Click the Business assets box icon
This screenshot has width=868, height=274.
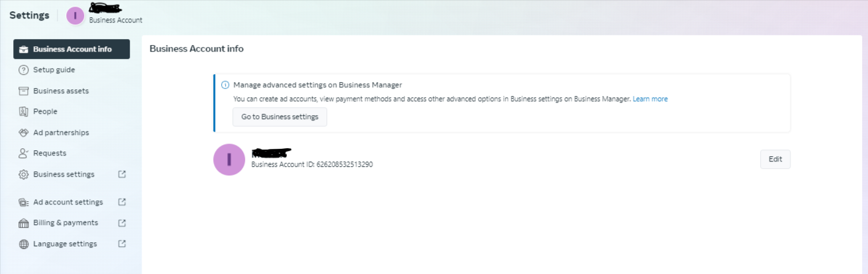coord(24,91)
